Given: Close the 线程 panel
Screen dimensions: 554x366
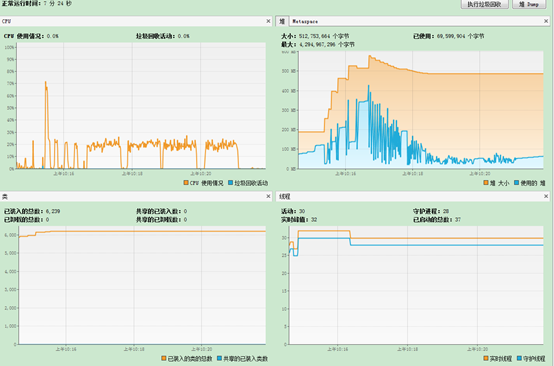Looking at the screenshot, I should [x=546, y=196].
